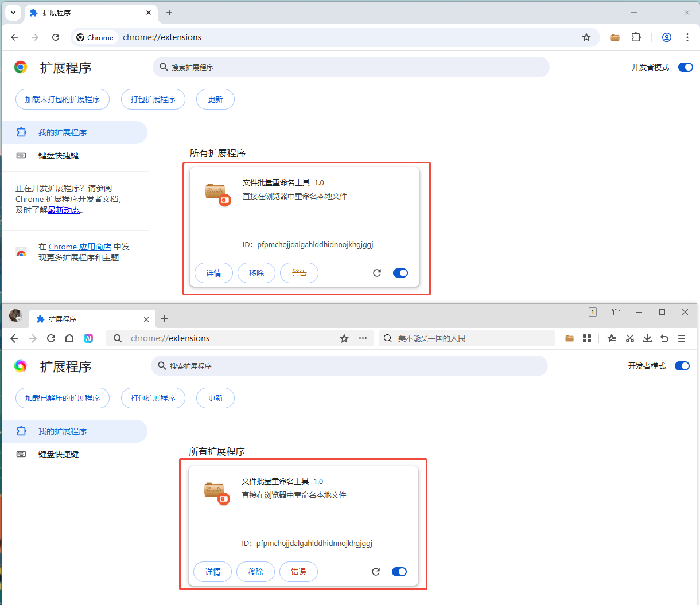Focus 搜索扩展程序 field in lower browser window
The width and height of the screenshot is (700, 605).
(349, 366)
